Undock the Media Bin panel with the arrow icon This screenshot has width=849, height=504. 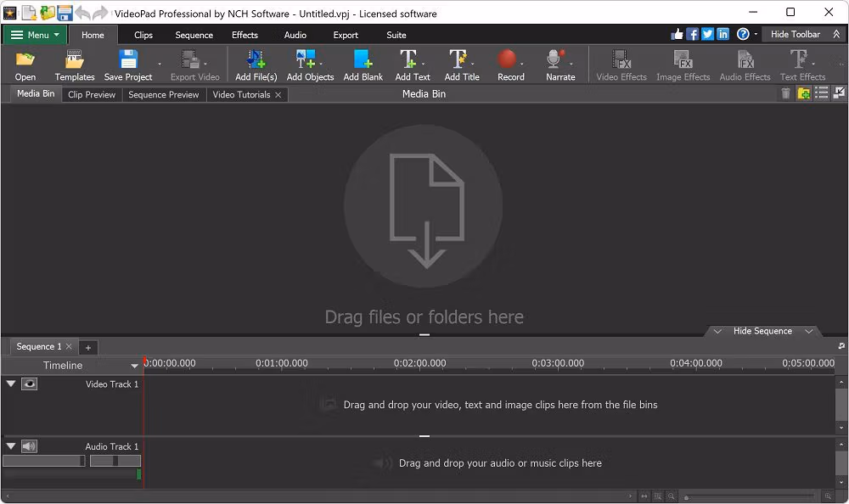(839, 93)
